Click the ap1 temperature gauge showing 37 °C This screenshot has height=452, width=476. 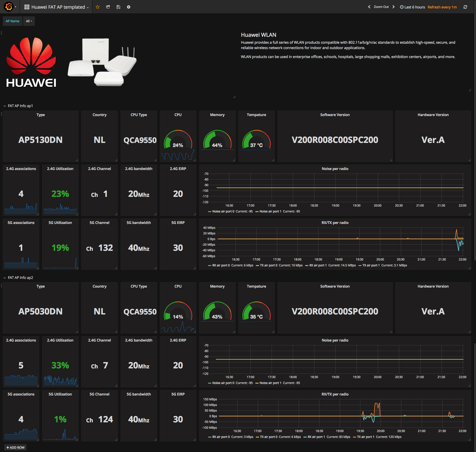256,140
